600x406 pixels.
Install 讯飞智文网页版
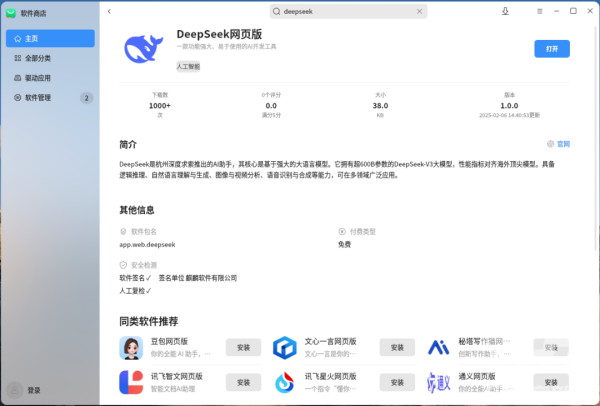243,382
